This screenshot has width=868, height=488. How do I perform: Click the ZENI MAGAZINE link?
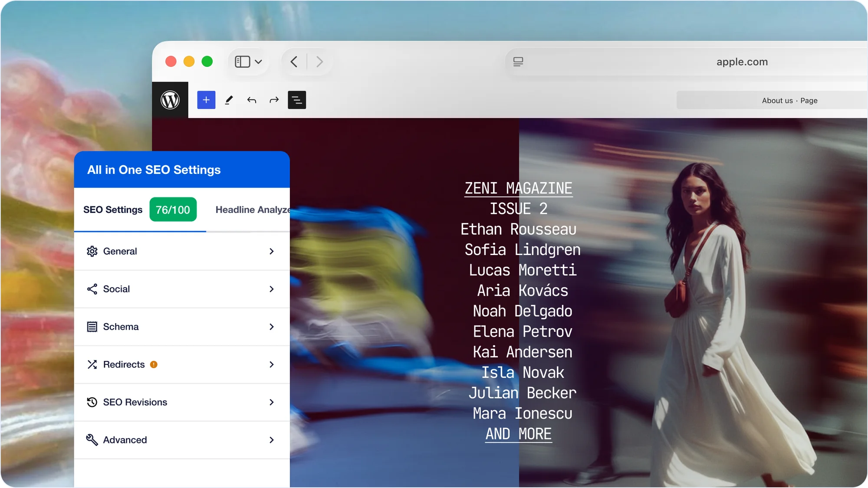[x=518, y=188]
